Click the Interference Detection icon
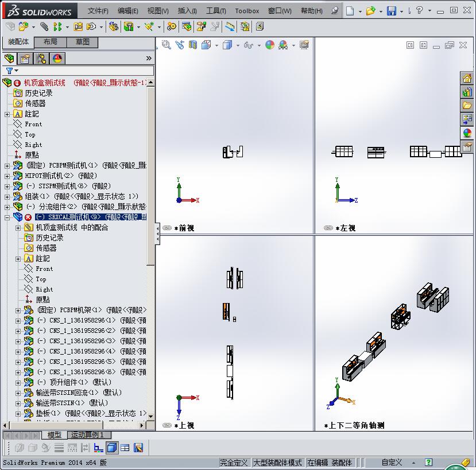This screenshot has width=476, height=470. pyautogui.click(x=245, y=27)
